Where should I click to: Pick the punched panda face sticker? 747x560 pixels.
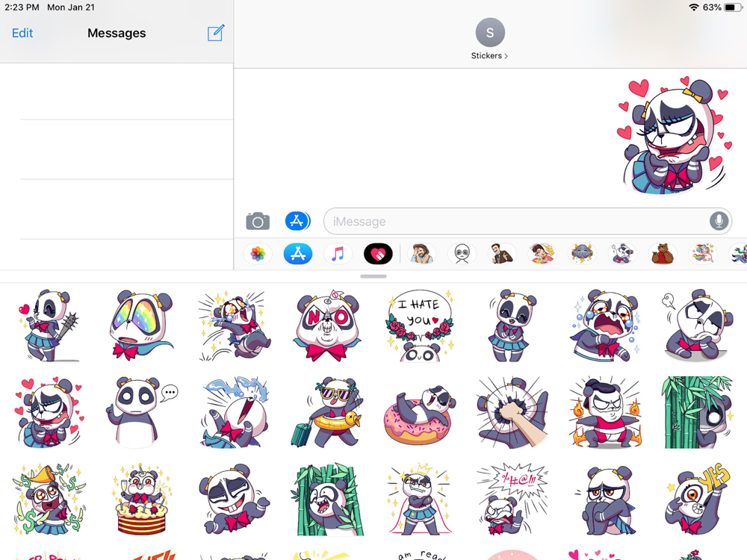(x=512, y=412)
